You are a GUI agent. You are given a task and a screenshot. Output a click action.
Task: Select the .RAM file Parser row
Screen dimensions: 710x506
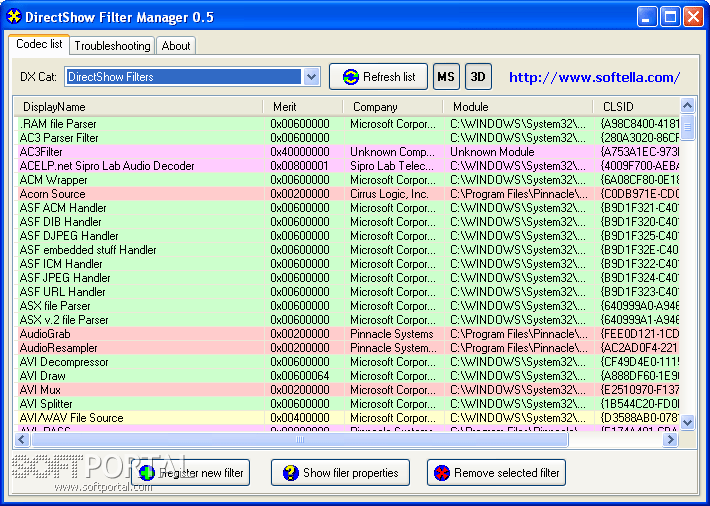pyautogui.click(x=347, y=124)
